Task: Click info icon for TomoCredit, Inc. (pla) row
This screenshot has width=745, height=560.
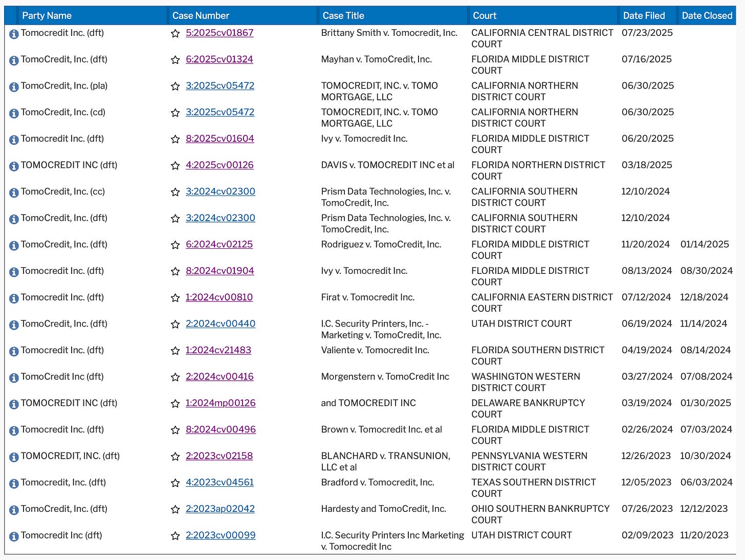Action: pyautogui.click(x=14, y=88)
